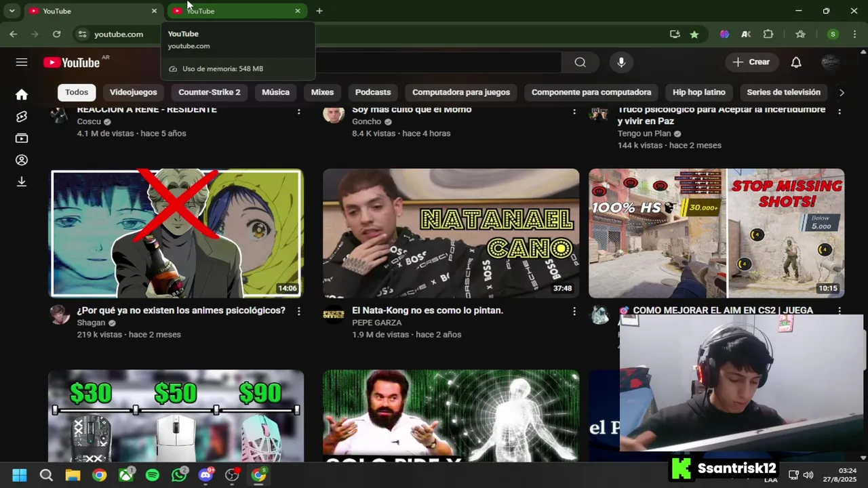The width and height of the screenshot is (868, 488).
Task: Open the colorful brain extension icon
Action: [x=725, y=34]
